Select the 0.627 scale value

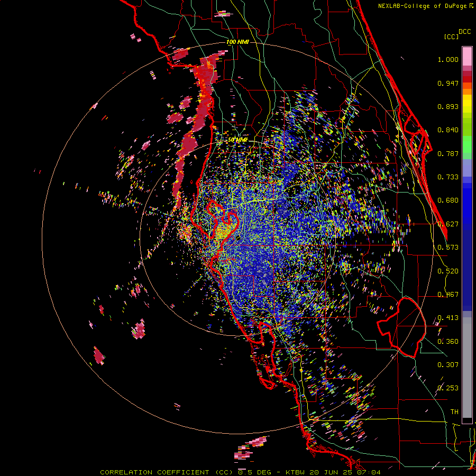pyautogui.click(x=448, y=224)
